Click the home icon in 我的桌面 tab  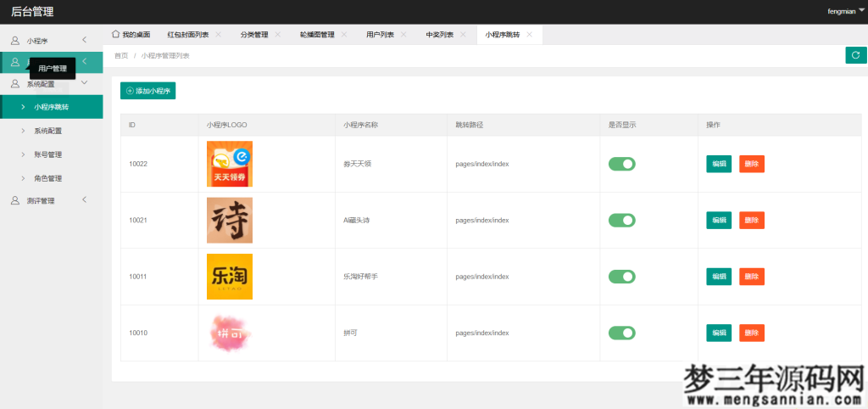tap(115, 34)
